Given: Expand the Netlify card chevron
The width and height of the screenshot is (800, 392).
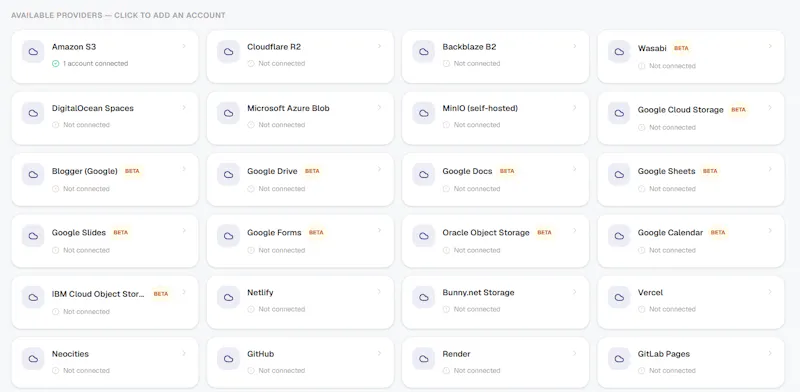Looking at the screenshot, I should (x=379, y=291).
